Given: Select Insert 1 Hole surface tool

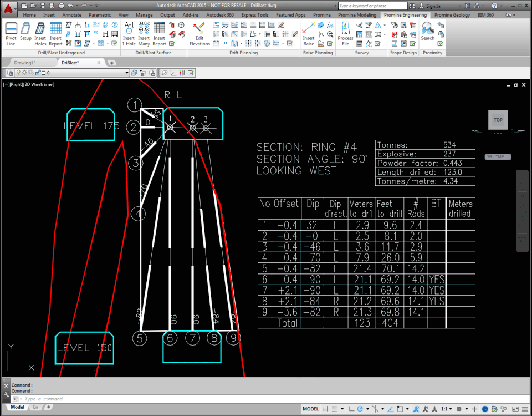Looking at the screenshot, I should (129, 33).
